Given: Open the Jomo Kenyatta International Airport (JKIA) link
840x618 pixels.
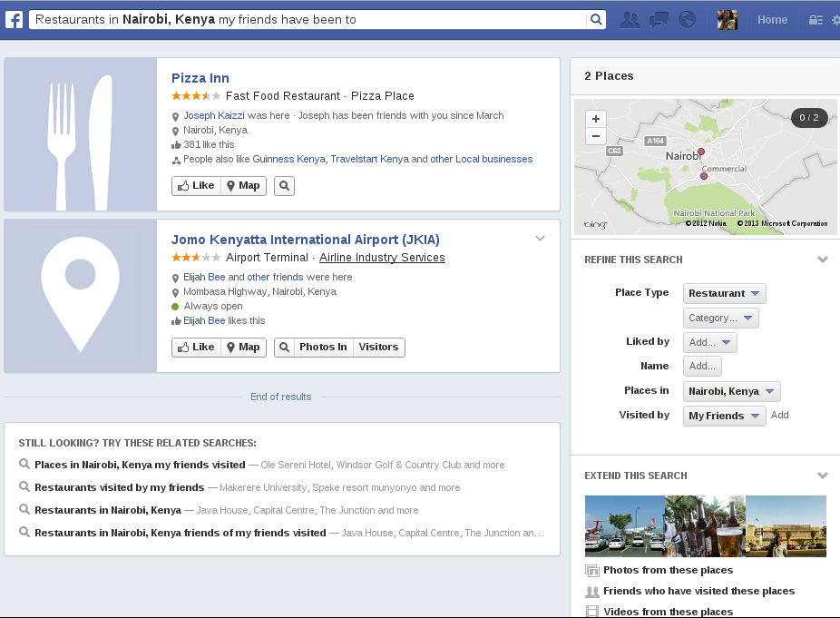Looking at the screenshot, I should point(306,240).
